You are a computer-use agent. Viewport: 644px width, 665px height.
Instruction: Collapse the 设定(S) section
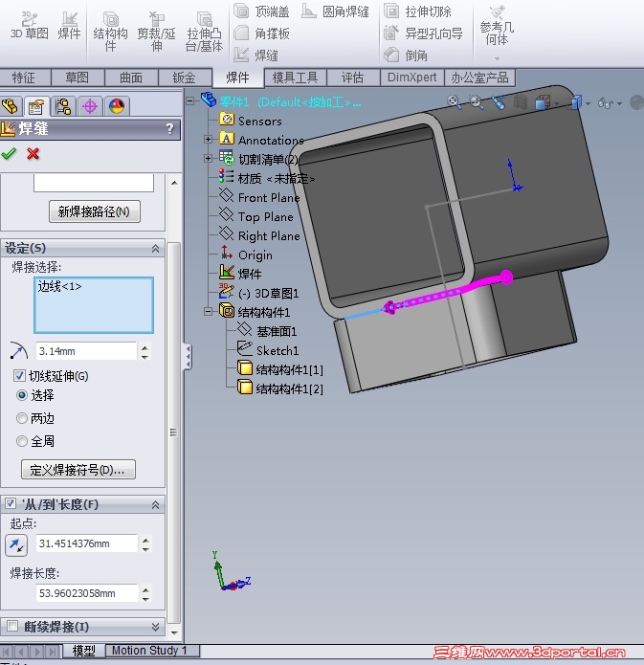click(x=155, y=249)
